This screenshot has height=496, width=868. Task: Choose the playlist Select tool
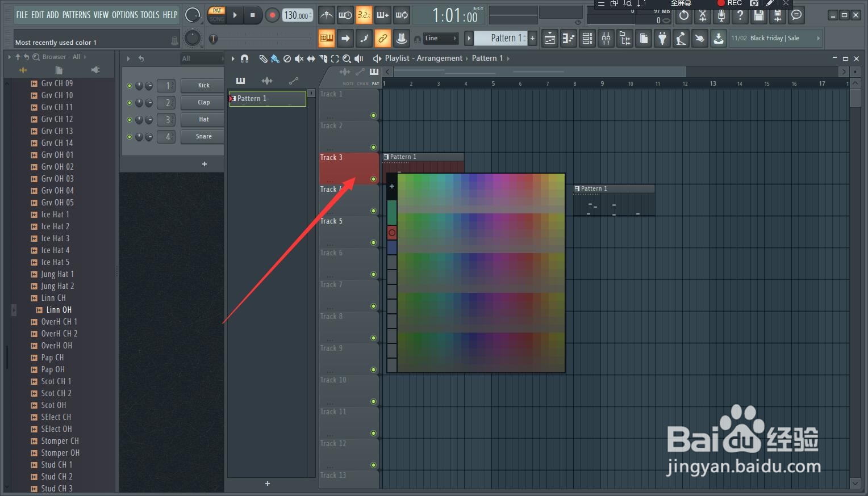[x=335, y=58]
